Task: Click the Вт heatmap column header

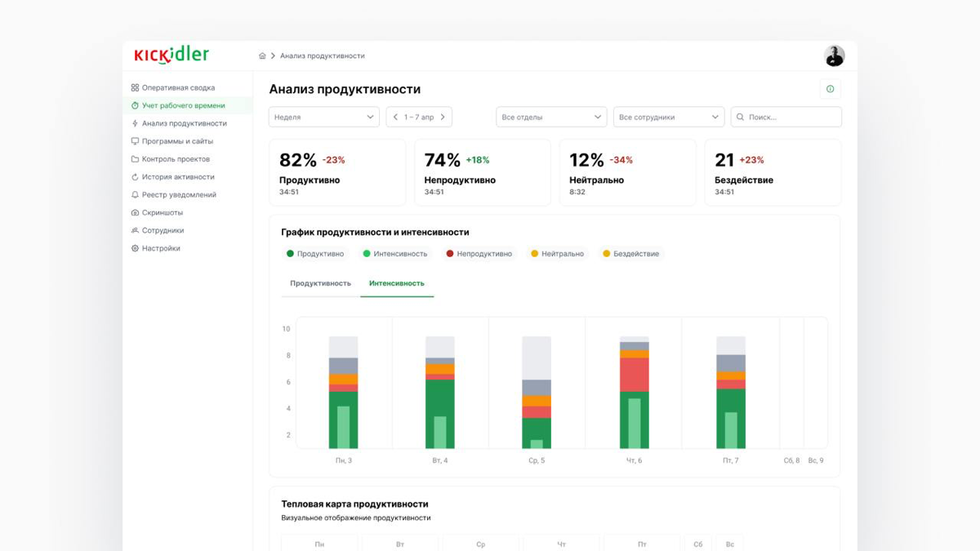Action: 400,544
